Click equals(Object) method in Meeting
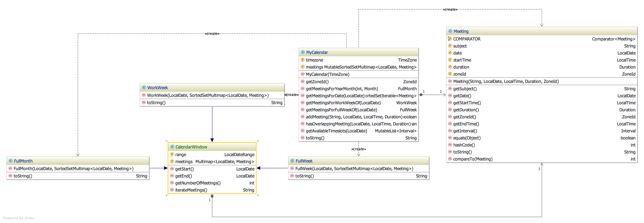This screenshot has height=223, width=644. point(542,138)
